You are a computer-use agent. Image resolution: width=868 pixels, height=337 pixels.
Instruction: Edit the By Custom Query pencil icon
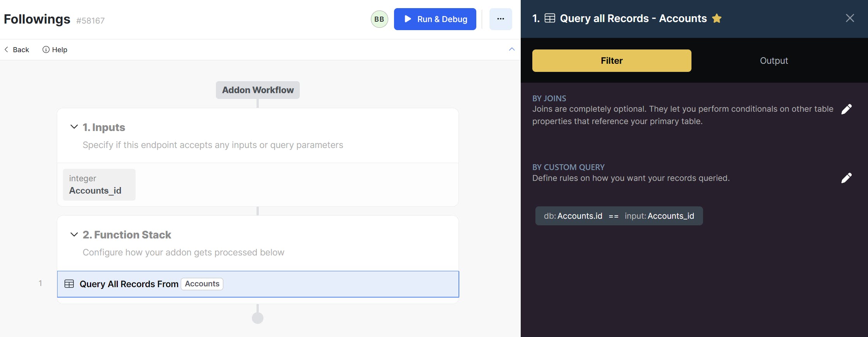tap(846, 178)
